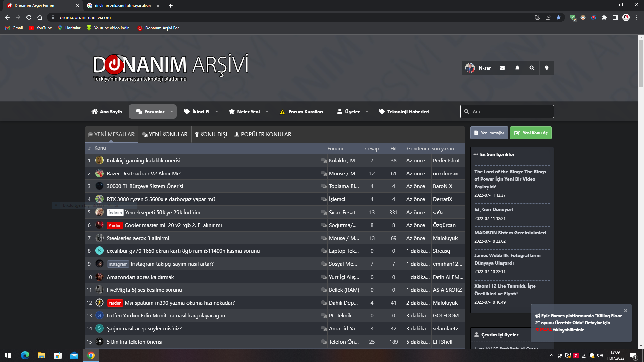Open Steelseries aerox 3 alinirmi thread

coord(138,238)
